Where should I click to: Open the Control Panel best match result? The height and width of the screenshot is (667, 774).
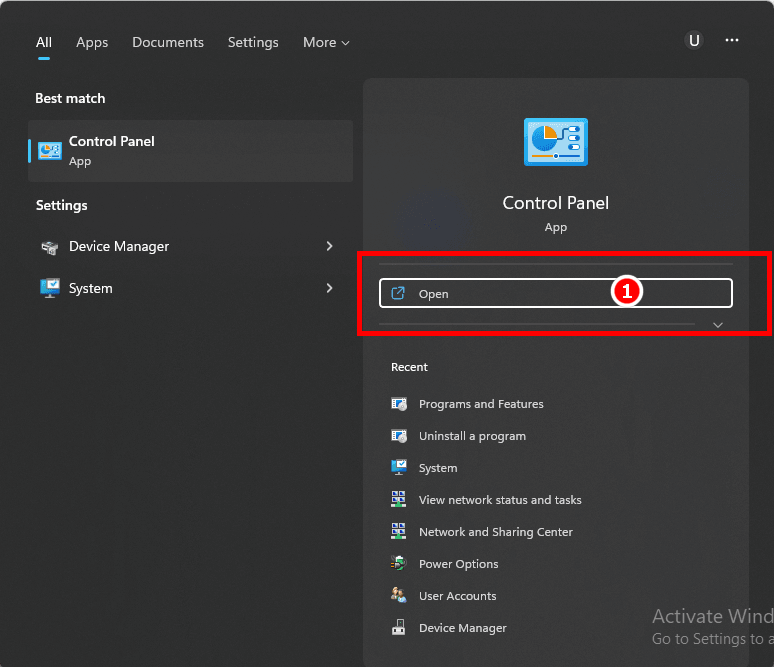click(x=190, y=151)
